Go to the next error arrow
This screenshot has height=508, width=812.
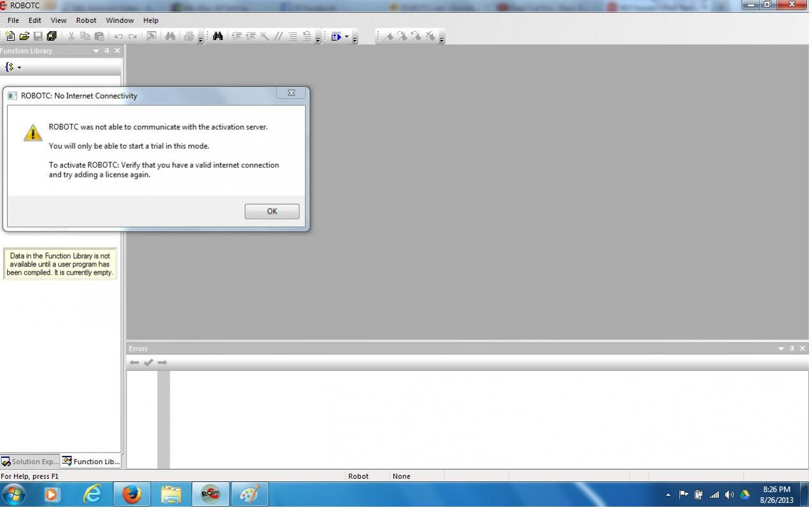(x=162, y=362)
